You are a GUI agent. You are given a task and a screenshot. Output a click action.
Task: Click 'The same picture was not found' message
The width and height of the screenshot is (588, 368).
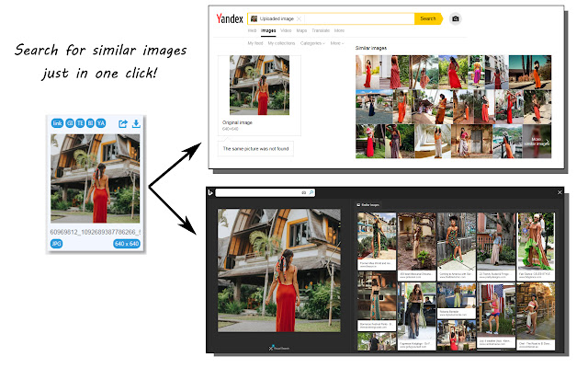255,149
